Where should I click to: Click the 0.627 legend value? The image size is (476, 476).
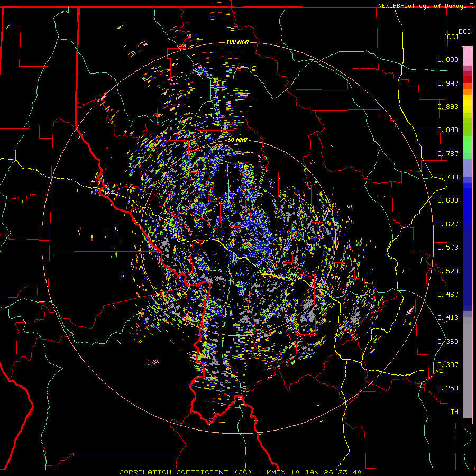point(448,224)
